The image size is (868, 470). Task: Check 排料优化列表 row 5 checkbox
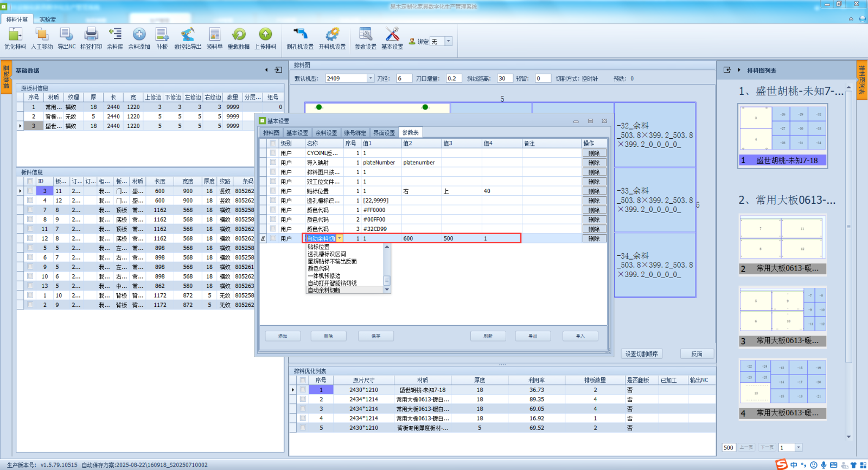[303, 428]
